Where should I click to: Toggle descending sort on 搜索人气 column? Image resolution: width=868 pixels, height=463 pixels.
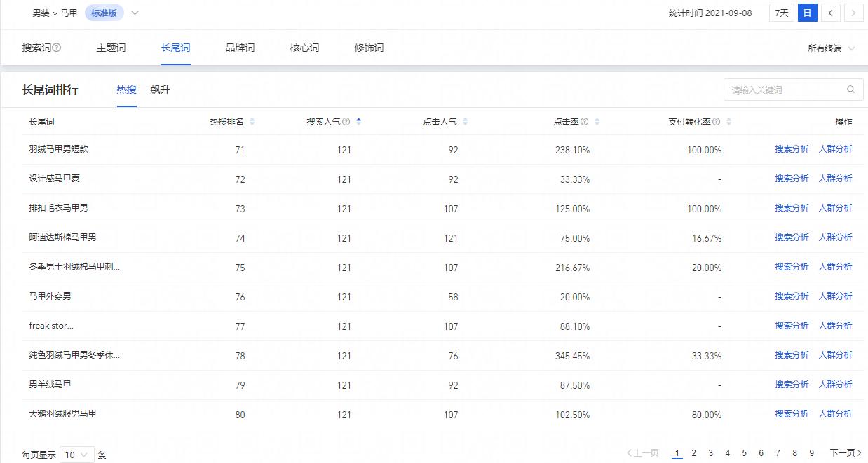(358, 123)
